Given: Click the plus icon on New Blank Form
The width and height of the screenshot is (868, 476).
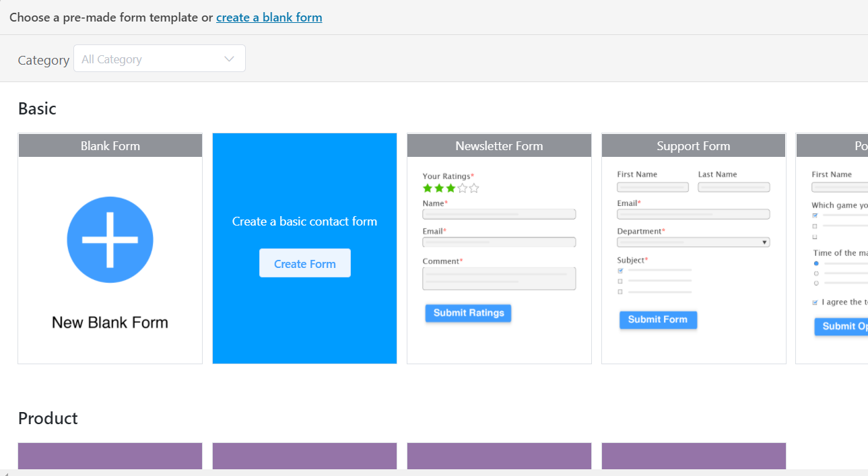Looking at the screenshot, I should click(x=110, y=238).
